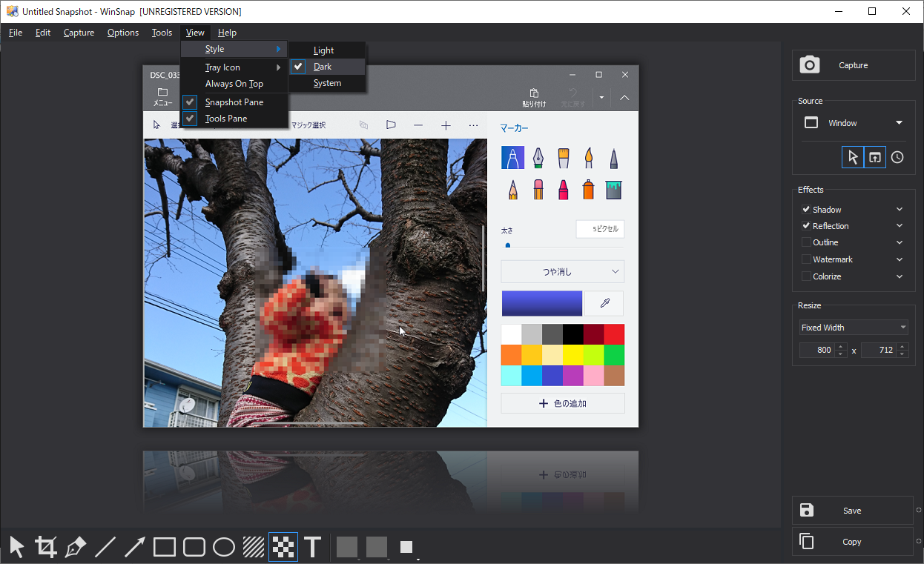924x564 pixels.
Task: Open the Options menu
Action: [x=123, y=33]
